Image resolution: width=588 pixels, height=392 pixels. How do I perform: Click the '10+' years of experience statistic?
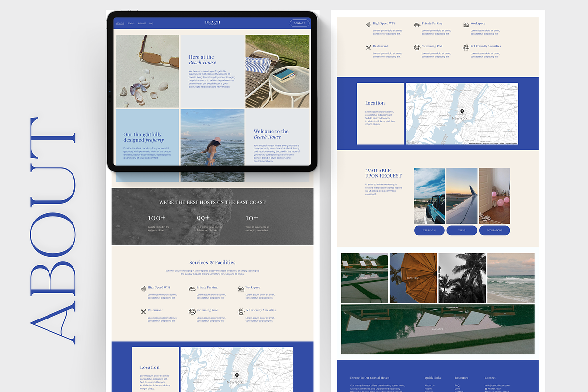click(252, 218)
